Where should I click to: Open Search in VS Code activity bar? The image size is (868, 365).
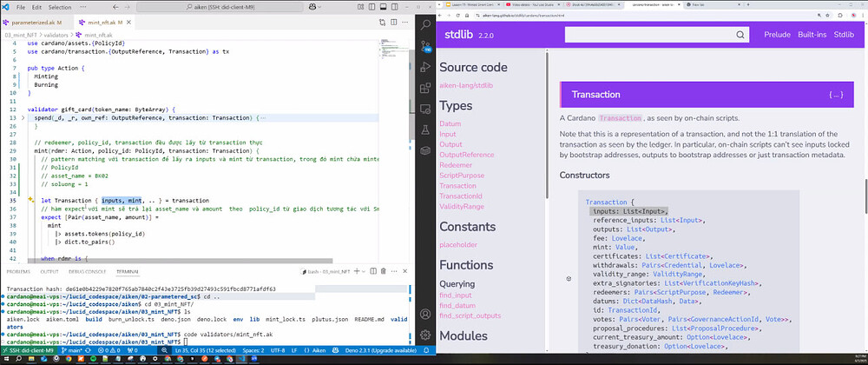tap(425, 25)
